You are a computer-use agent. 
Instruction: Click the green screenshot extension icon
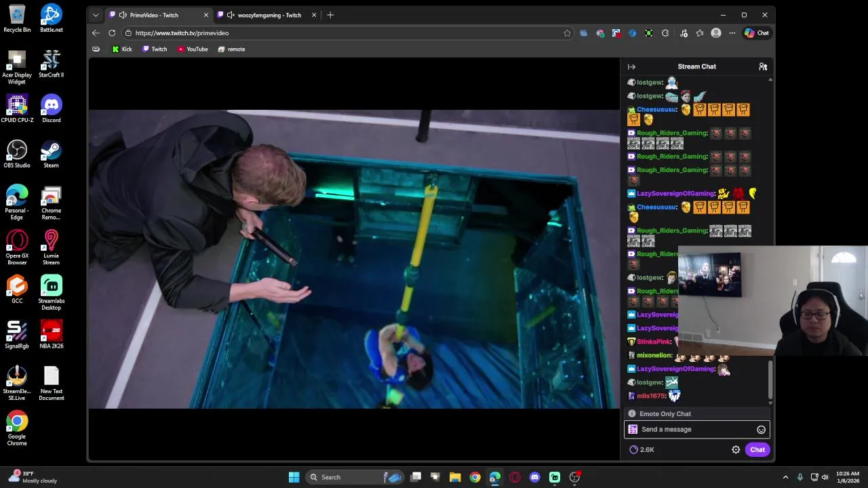(x=649, y=33)
